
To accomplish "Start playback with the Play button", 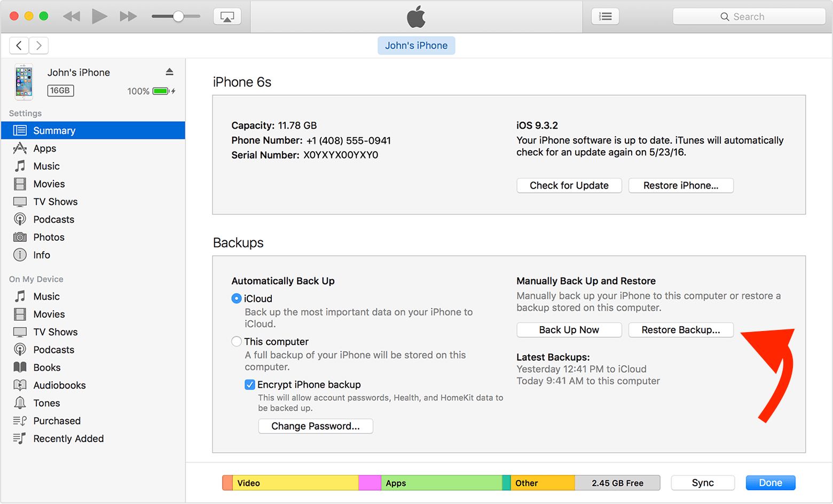I will [99, 17].
